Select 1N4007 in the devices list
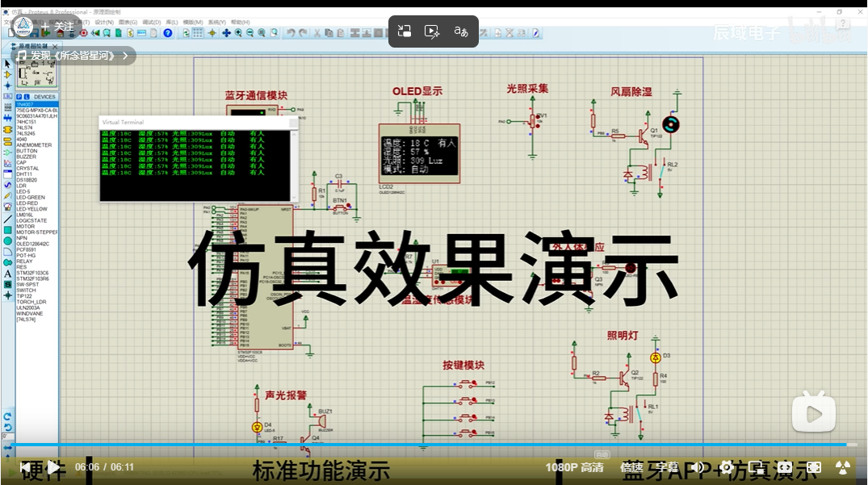 [x=37, y=105]
